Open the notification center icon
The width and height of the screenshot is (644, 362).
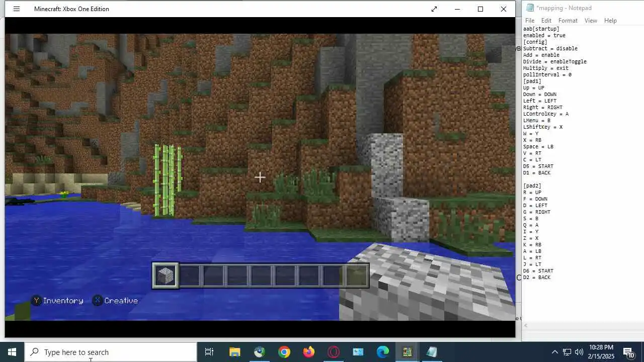coord(628,352)
